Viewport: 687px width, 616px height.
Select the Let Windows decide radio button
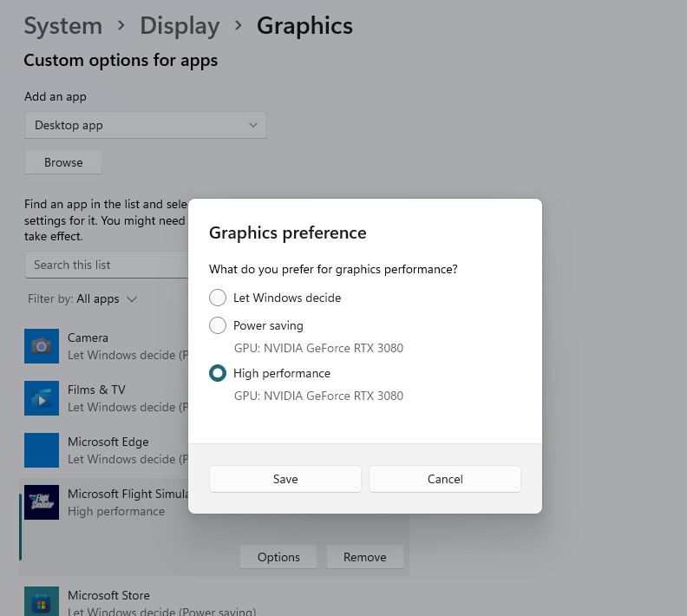(218, 298)
